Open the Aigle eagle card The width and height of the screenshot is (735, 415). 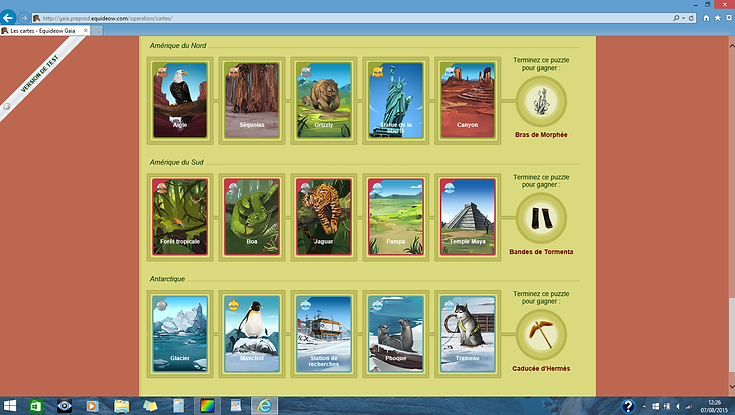click(180, 100)
